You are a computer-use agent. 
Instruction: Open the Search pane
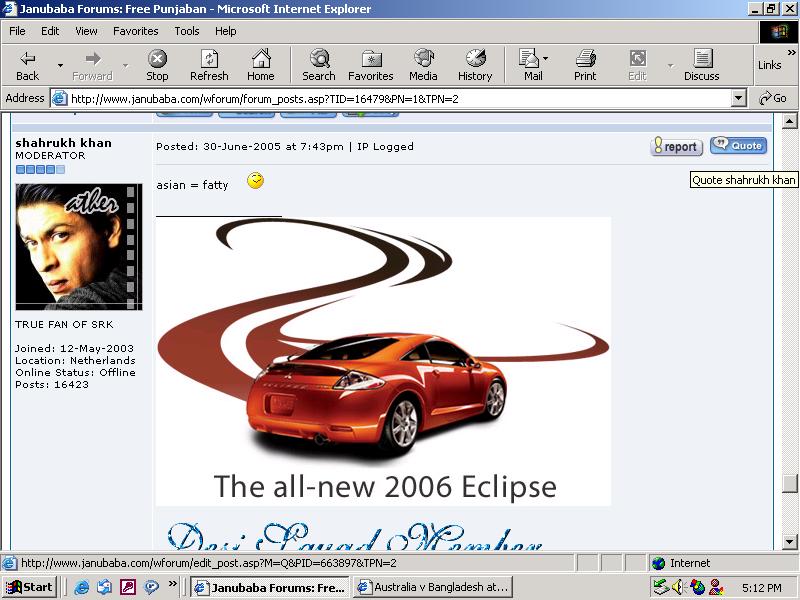coord(319,65)
